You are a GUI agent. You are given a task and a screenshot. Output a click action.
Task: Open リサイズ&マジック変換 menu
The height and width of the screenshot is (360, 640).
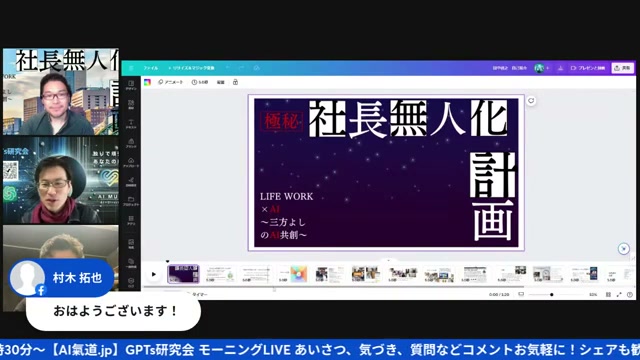191,68
